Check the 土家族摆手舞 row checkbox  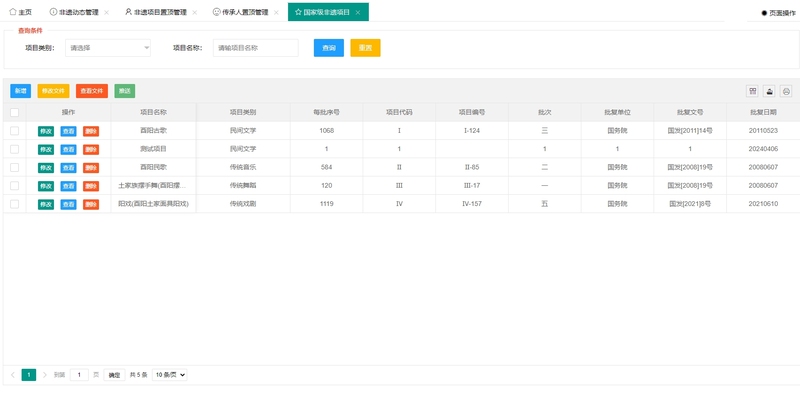14,185
